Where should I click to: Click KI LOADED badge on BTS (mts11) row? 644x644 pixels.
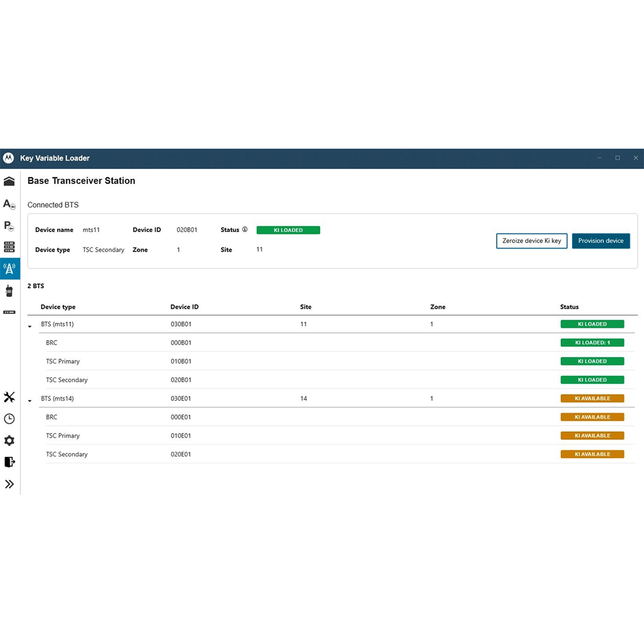pyautogui.click(x=592, y=324)
